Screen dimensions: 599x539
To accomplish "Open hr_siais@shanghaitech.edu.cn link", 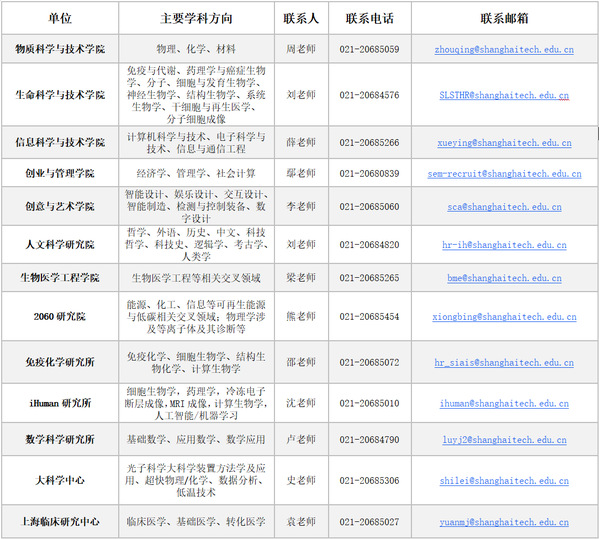I will click(504, 363).
